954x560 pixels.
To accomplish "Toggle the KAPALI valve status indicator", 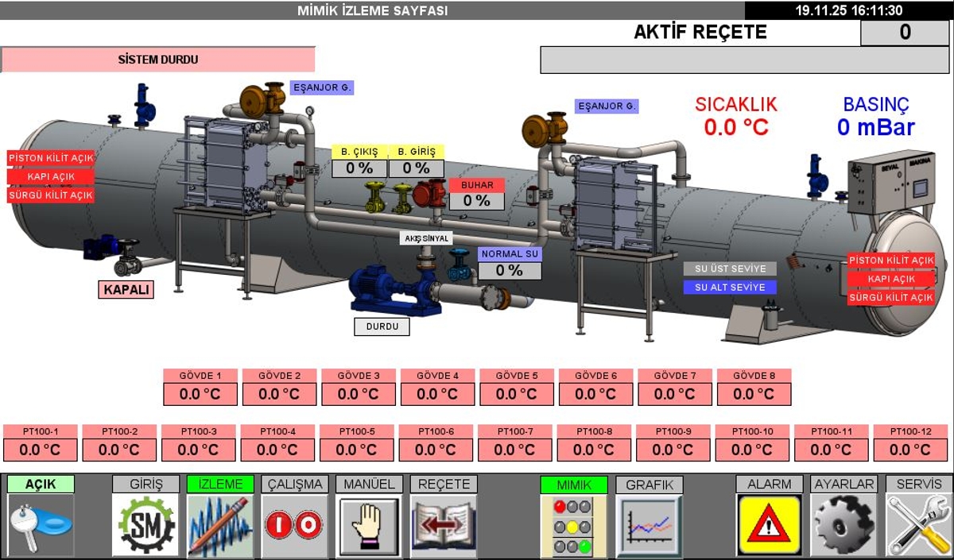I will (126, 290).
